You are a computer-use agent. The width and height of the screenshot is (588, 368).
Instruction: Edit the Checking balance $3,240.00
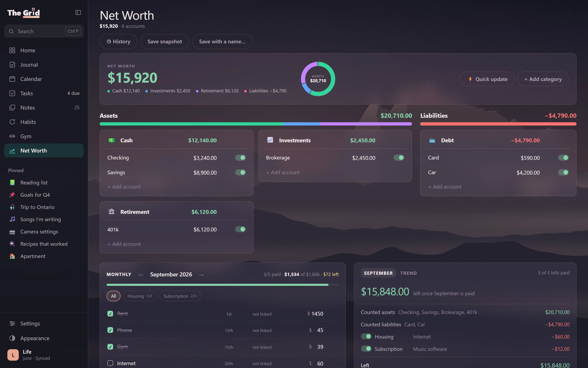click(205, 158)
